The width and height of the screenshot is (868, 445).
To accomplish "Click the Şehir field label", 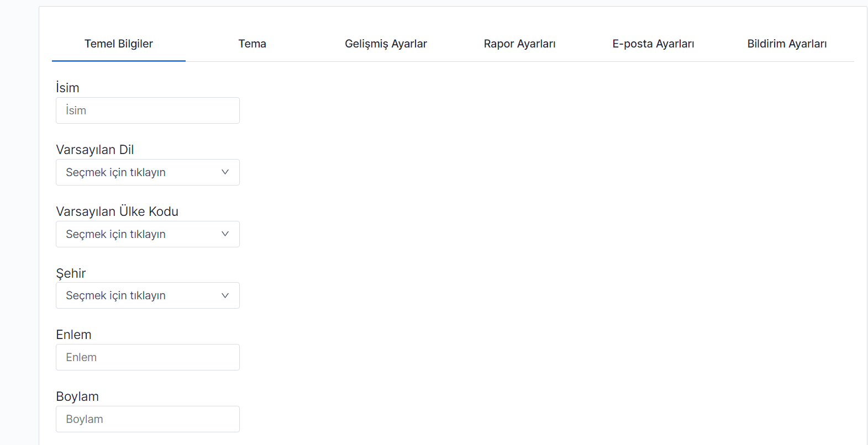I will point(71,273).
